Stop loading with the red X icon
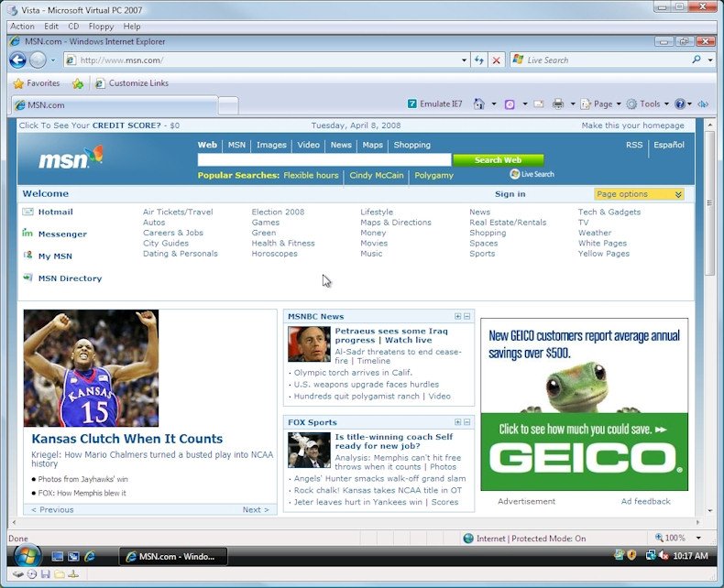The height and width of the screenshot is (588, 724). (x=496, y=60)
